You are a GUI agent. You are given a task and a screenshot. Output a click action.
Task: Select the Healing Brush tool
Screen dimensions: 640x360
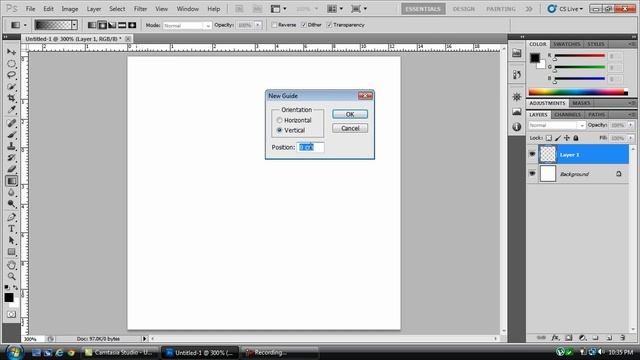tap(11, 123)
